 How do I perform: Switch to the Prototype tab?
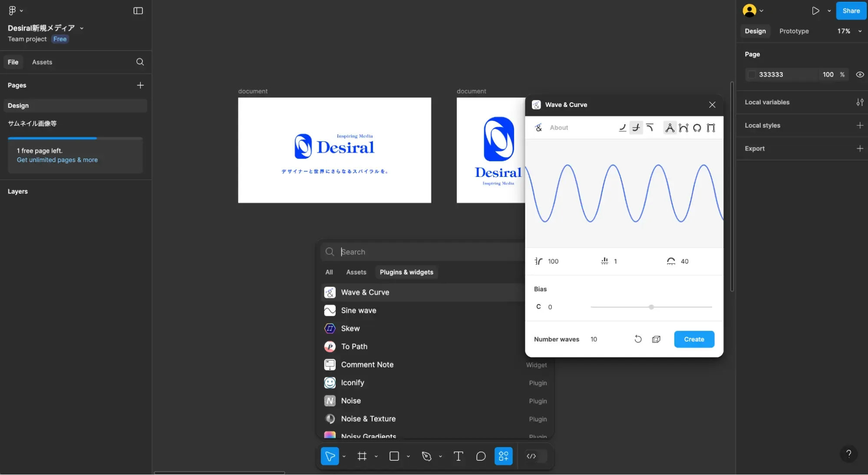click(794, 31)
